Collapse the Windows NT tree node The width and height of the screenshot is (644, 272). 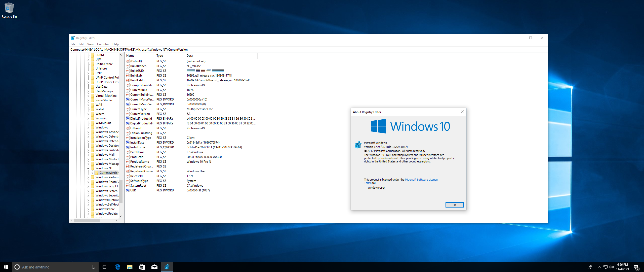point(88,168)
